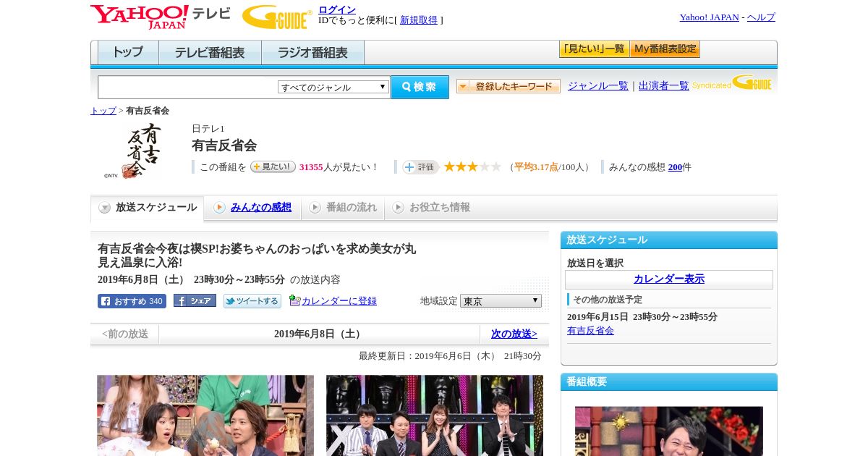Select the お役立ち情報 tab
Image resolution: width=868 pixels, height=456 pixels.
(x=432, y=208)
